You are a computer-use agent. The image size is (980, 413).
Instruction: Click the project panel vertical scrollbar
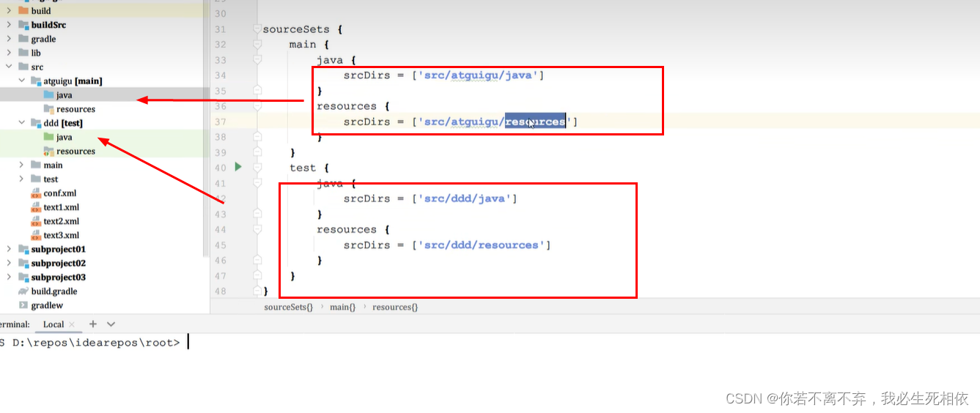[x=206, y=128]
